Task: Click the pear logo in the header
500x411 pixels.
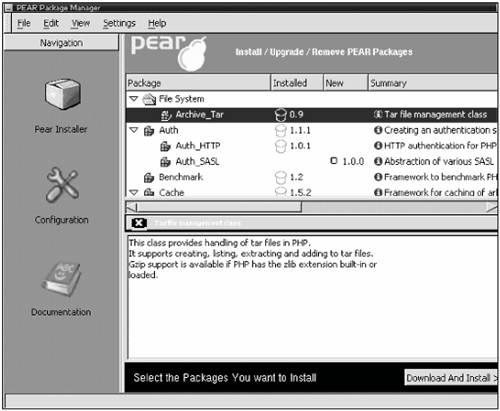Action: click(x=169, y=53)
